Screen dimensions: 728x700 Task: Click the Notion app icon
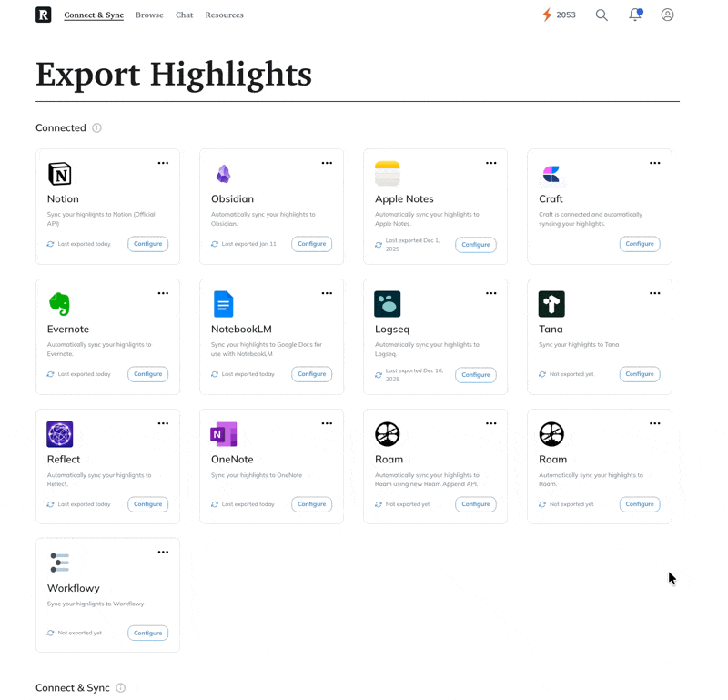point(60,174)
